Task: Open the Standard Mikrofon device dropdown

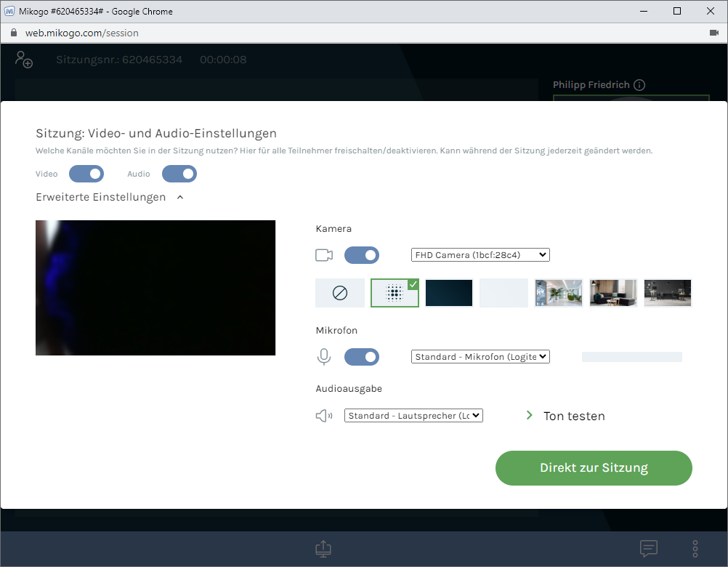Action: (x=480, y=357)
